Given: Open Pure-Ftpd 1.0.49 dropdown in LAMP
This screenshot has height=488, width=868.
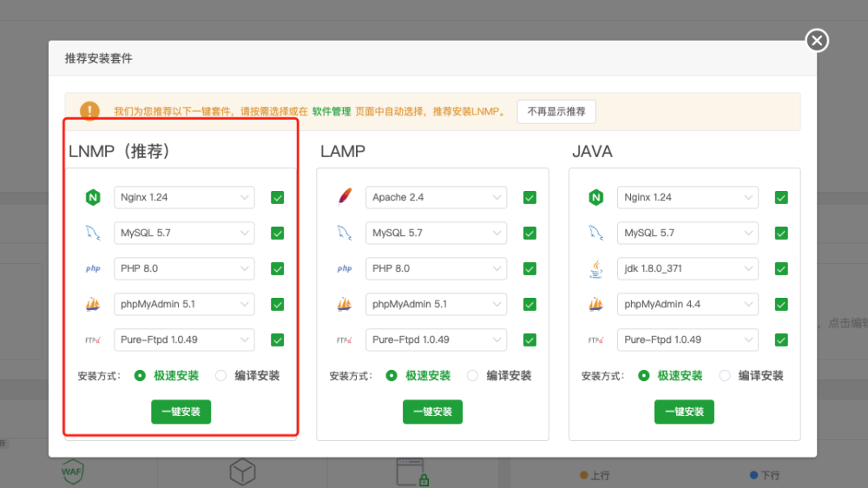Looking at the screenshot, I should point(437,340).
